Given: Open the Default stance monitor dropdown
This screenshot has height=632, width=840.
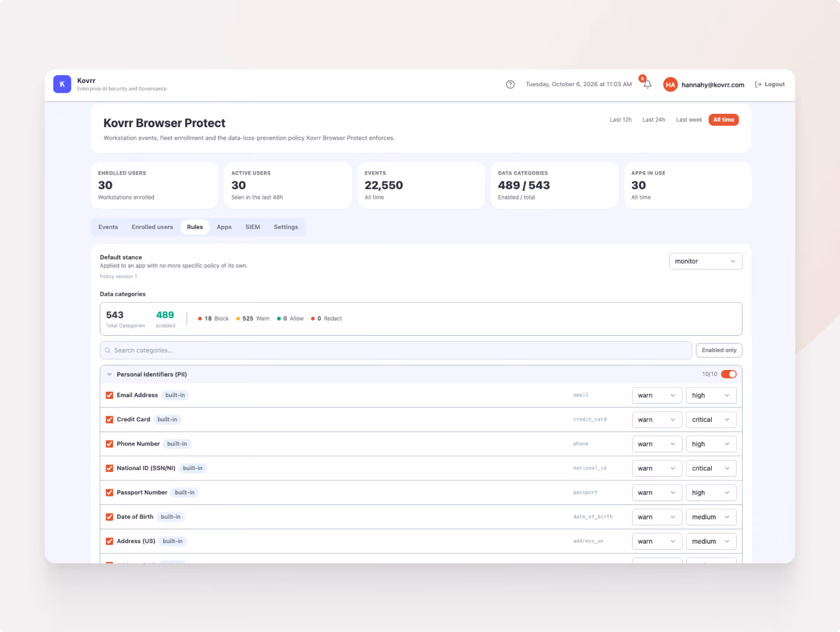Looking at the screenshot, I should [706, 261].
